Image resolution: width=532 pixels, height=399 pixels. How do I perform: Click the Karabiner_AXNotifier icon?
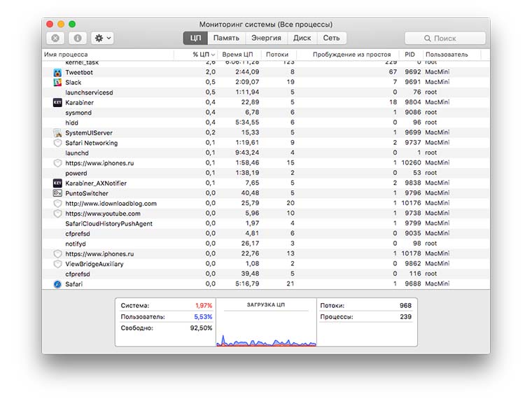pyautogui.click(x=57, y=183)
